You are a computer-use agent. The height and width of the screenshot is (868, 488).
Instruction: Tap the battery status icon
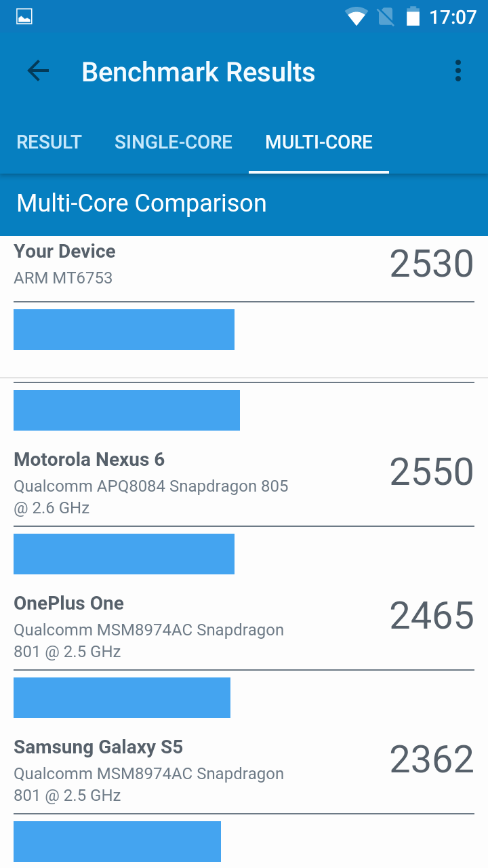pyautogui.click(x=413, y=17)
